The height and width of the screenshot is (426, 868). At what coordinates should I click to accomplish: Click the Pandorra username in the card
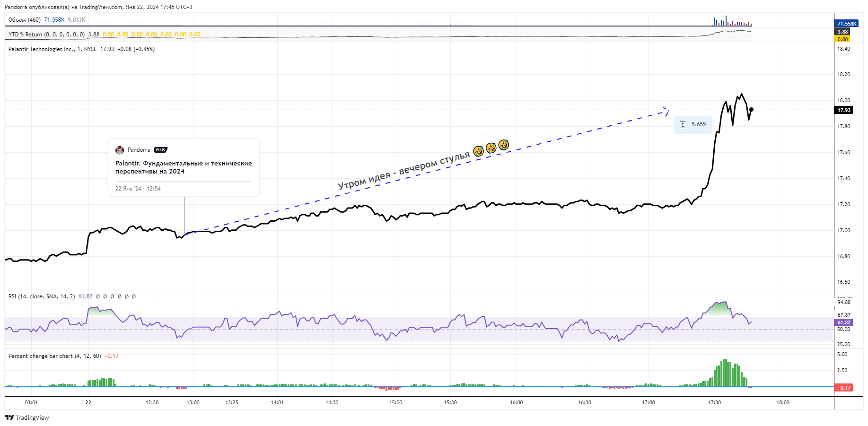coord(139,150)
